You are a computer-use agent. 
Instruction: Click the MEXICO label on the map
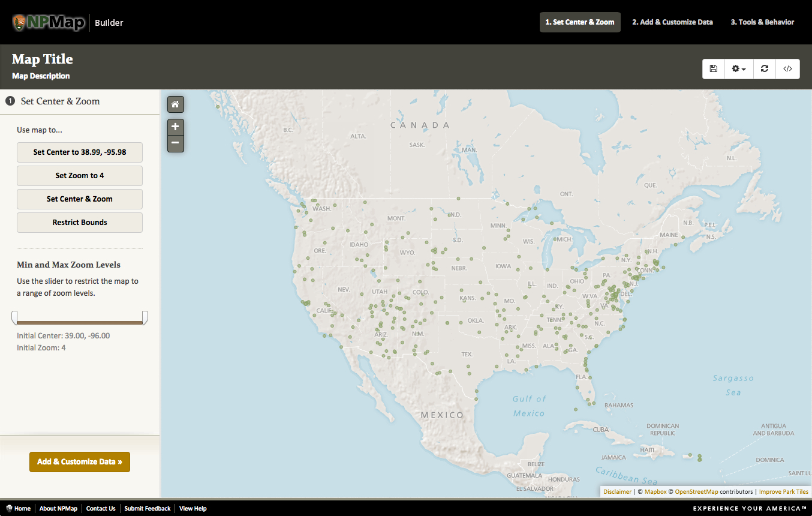coord(442,415)
